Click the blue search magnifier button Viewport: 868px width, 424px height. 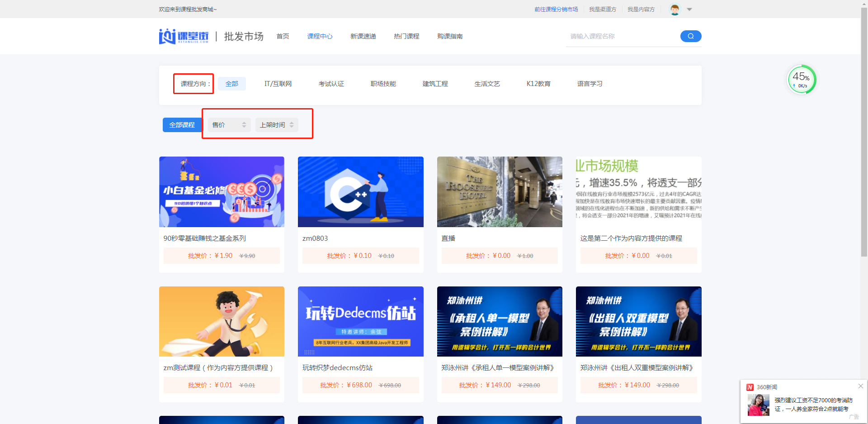pos(691,36)
